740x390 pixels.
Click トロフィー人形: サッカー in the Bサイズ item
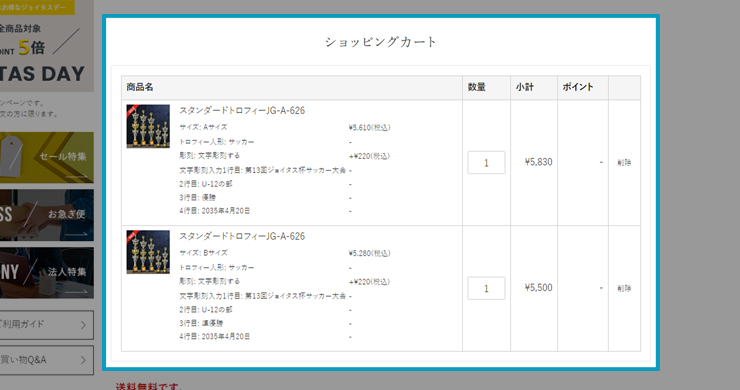coord(217,268)
